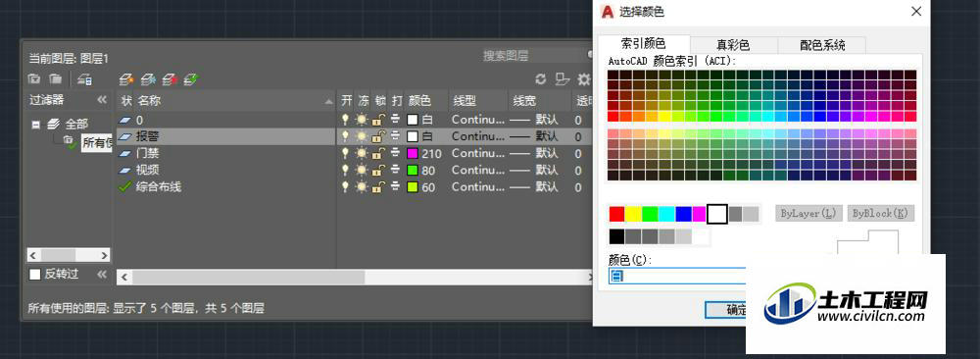Image resolution: width=980 pixels, height=359 pixels.
Task: Click plot icon for layer 综合布线
Action: [396, 187]
